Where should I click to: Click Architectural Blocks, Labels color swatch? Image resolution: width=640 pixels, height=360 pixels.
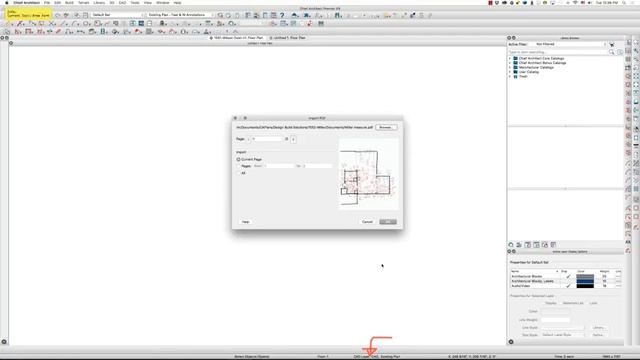585,281
